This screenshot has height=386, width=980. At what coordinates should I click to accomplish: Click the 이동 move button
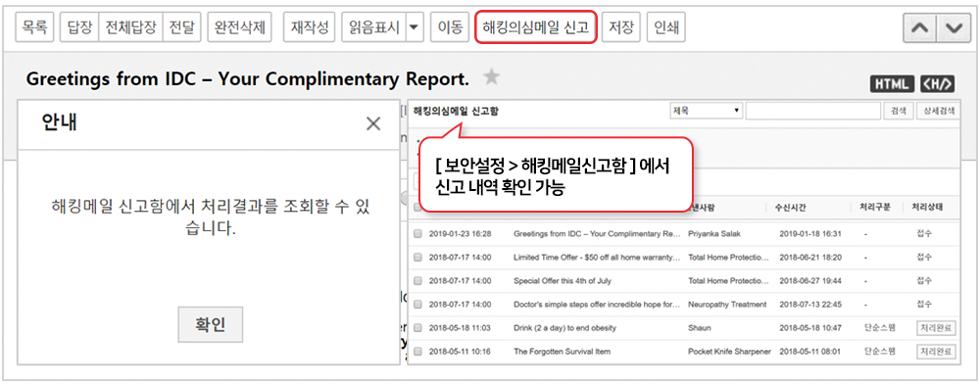pos(450,27)
